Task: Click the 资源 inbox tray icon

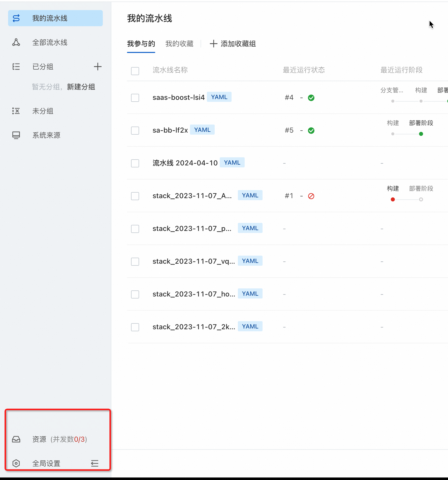Action: pyautogui.click(x=16, y=439)
